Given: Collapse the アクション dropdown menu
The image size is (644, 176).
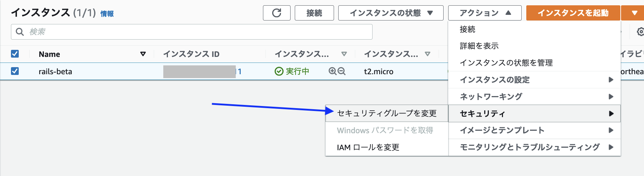Looking at the screenshot, I should point(485,13).
